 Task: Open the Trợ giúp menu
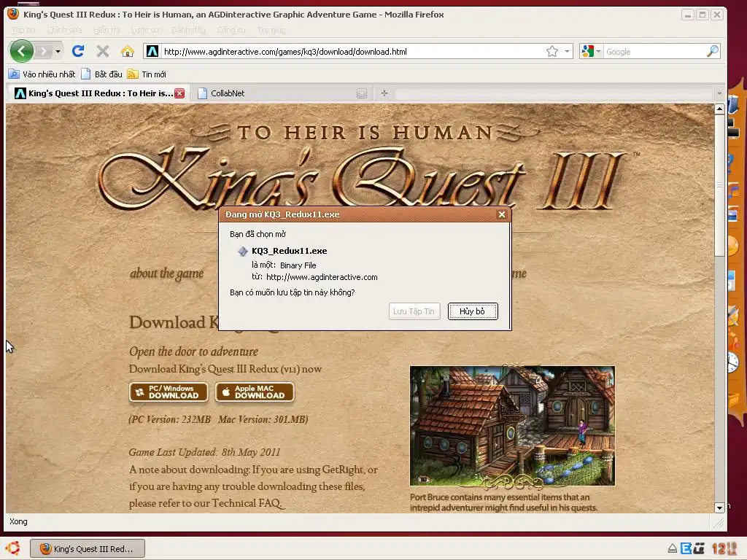[271, 30]
